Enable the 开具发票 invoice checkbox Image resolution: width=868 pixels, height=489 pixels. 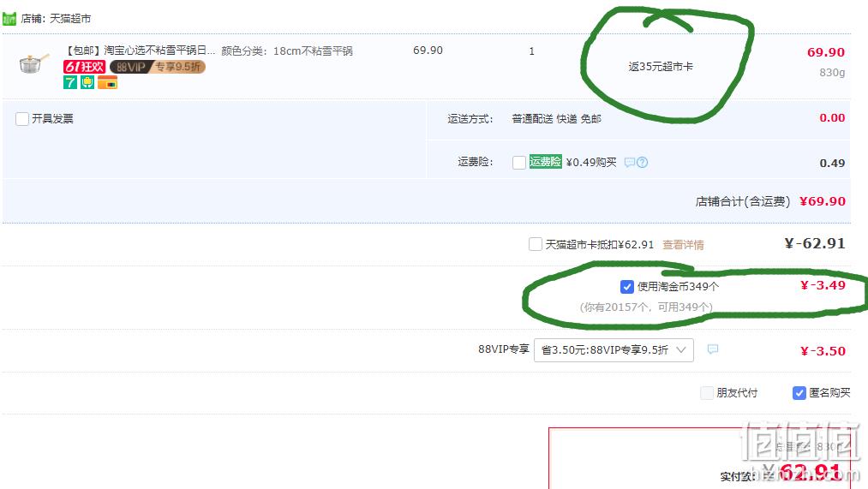click(x=22, y=119)
